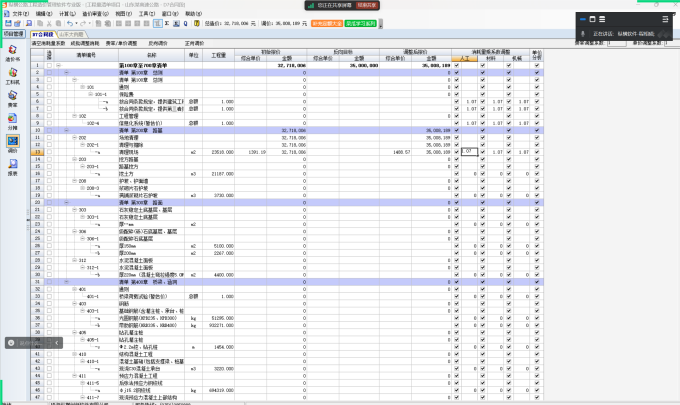Tick the 选择 checkbox for row 20

point(49,202)
